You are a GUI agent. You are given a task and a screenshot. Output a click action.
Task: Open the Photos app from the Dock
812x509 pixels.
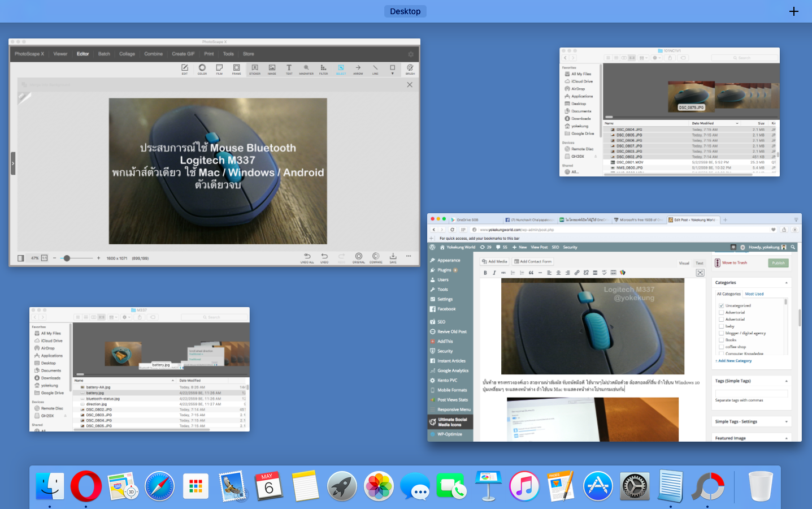378,486
